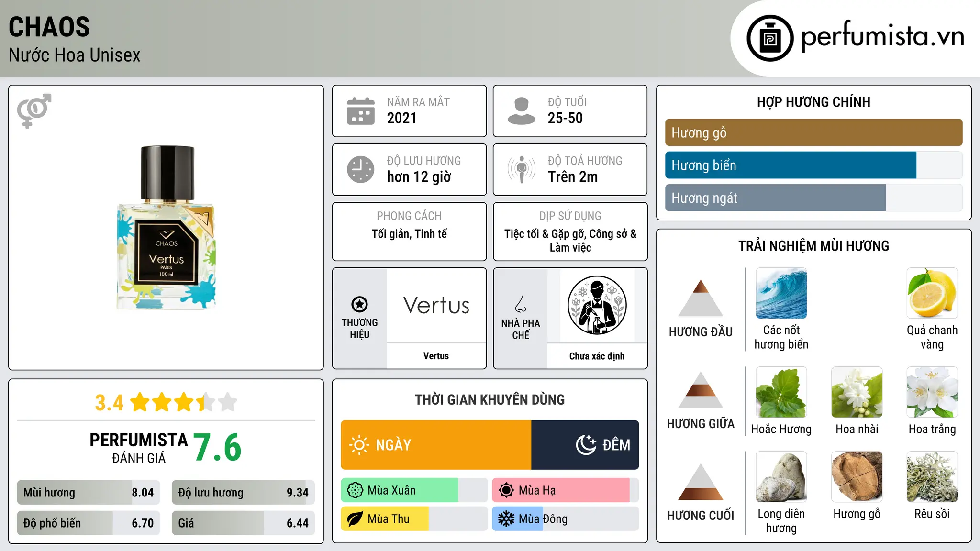Click the Độ phổ biến score 6.70

pos(143,523)
